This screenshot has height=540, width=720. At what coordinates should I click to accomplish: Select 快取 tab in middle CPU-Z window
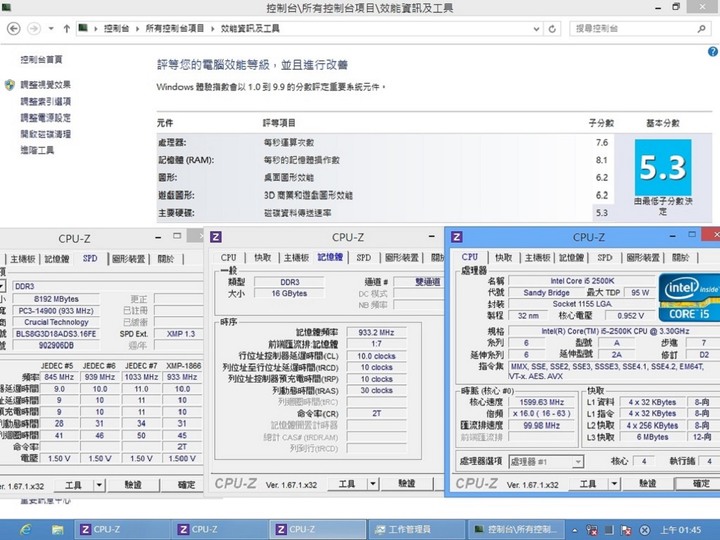tap(263, 258)
